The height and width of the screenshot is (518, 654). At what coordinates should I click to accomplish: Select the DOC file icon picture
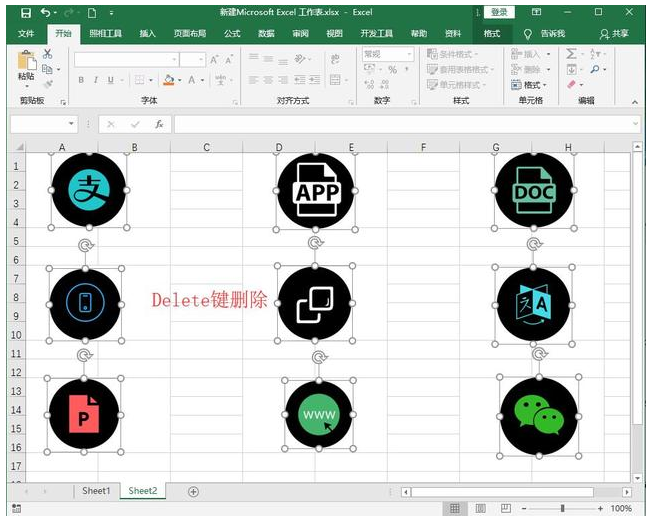(534, 191)
